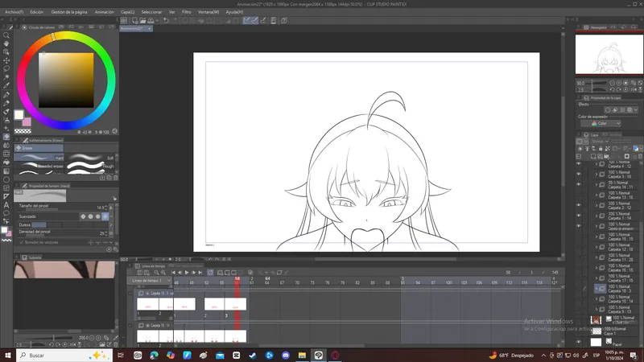644x362 pixels.
Task: Select the active Eraser tool
Action: tap(6, 137)
